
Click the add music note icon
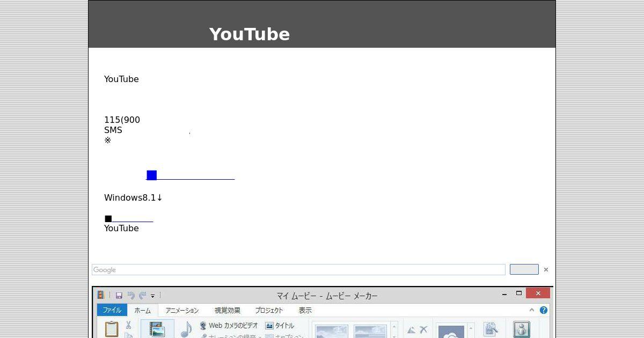pos(186,329)
